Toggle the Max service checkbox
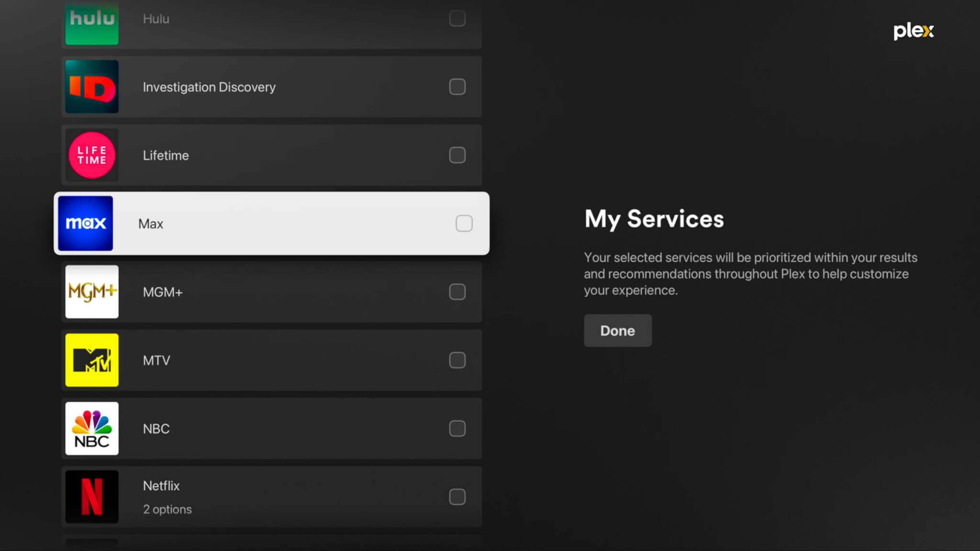This screenshot has height=551, width=980. [464, 223]
